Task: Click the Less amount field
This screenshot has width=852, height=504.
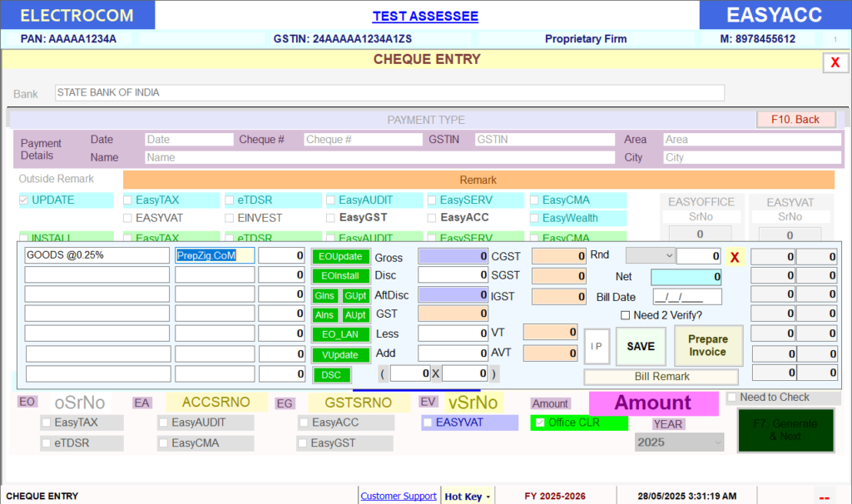Action: click(x=453, y=334)
